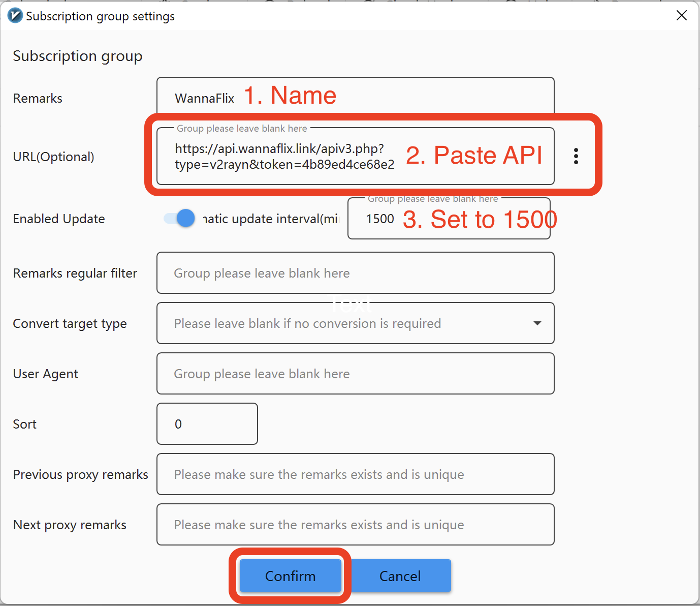Screen dimensions: 700x606
Task: Focus the Remarks regular filter input
Action: pyautogui.click(x=355, y=273)
